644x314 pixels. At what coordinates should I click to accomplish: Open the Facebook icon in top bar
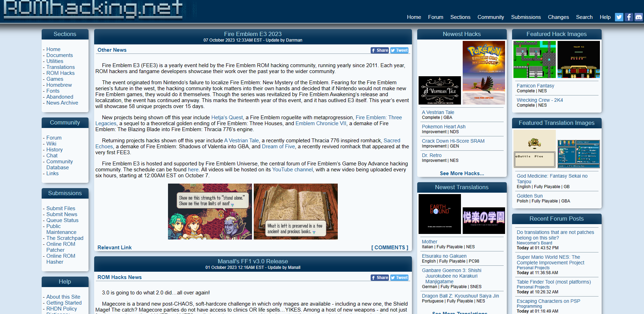[x=629, y=17]
